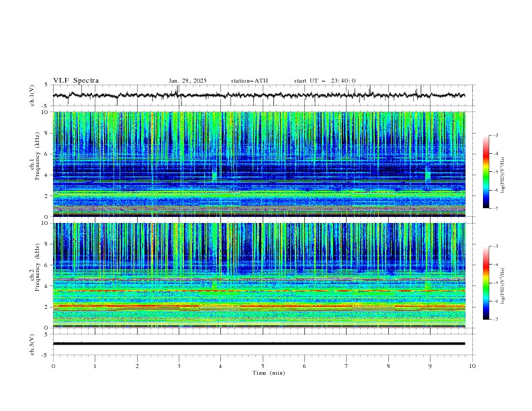
Task: Click the date 'Jan. 28, 2025'
Action: 187,81
